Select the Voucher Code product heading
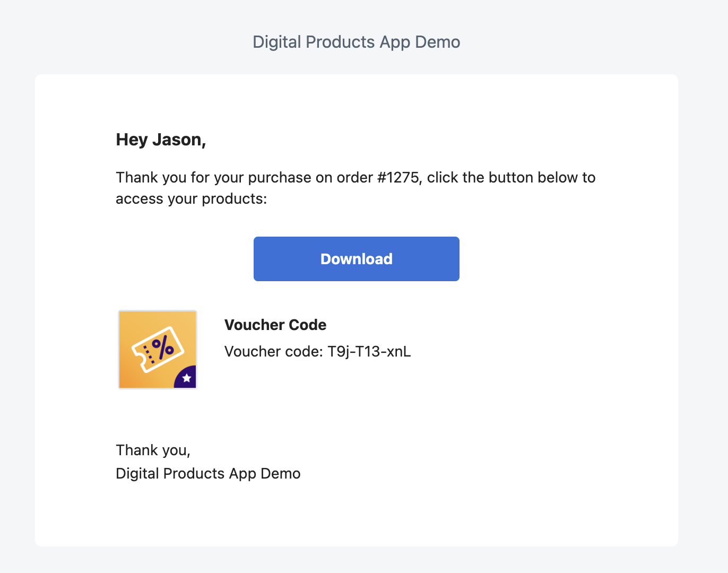Screen dimensions: 728x573 tap(275, 325)
